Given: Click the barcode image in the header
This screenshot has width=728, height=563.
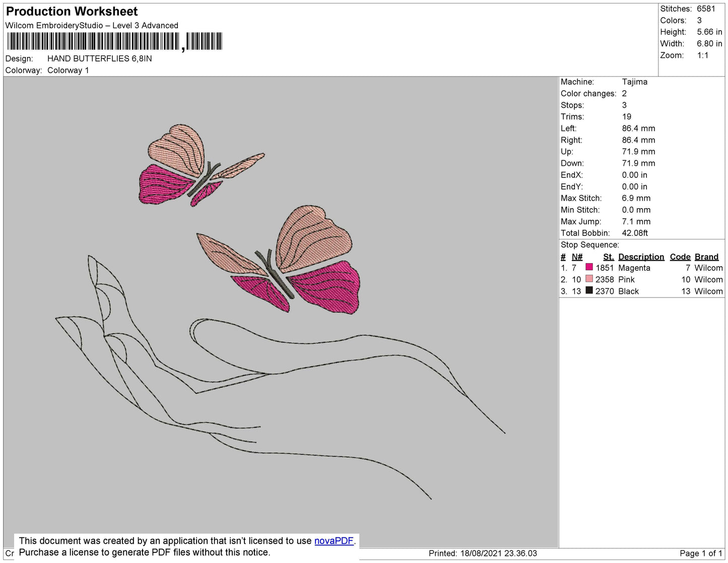Looking at the screenshot, I should tap(114, 41).
